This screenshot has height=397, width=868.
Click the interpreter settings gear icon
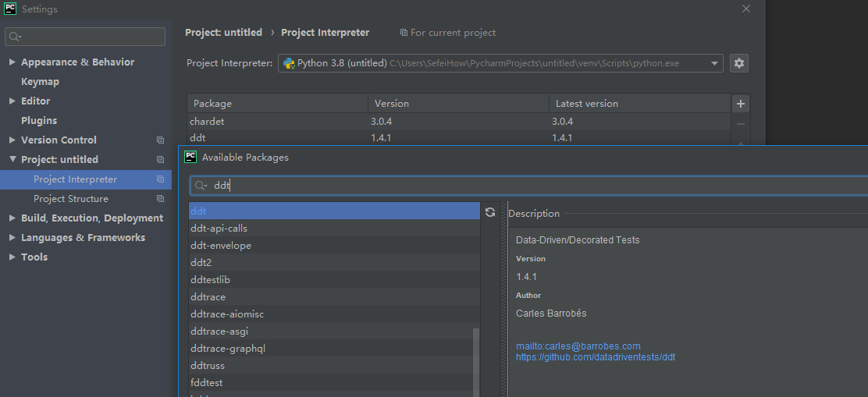click(739, 63)
